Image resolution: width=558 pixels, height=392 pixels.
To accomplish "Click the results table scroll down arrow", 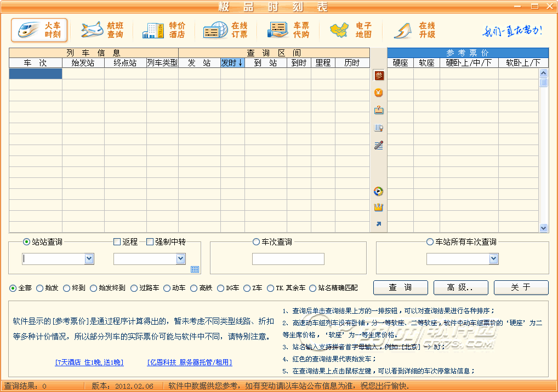I will coord(544,228).
